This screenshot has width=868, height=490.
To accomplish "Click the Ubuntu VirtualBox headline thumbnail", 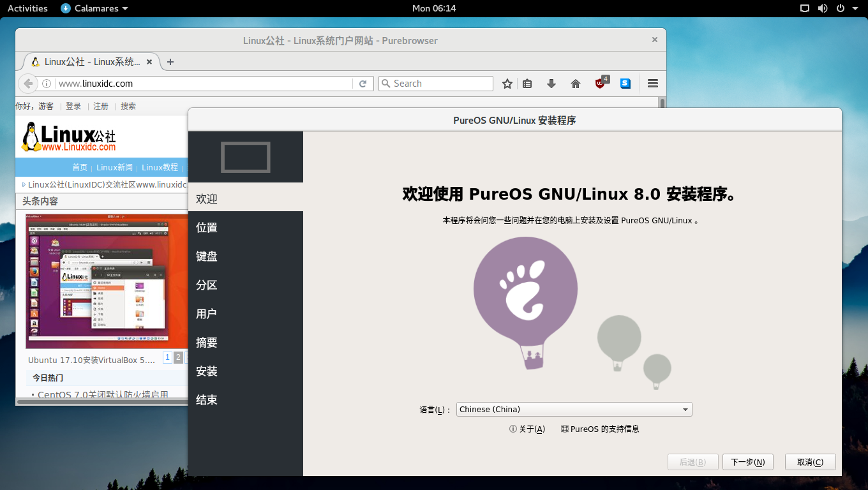I will point(107,281).
